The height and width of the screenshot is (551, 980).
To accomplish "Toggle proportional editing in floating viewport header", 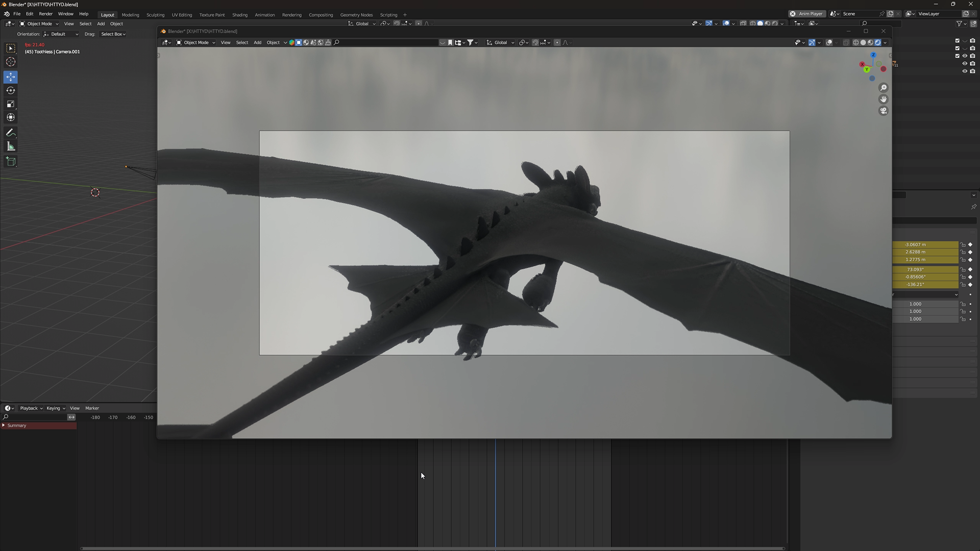I will [x=557, y=42].
